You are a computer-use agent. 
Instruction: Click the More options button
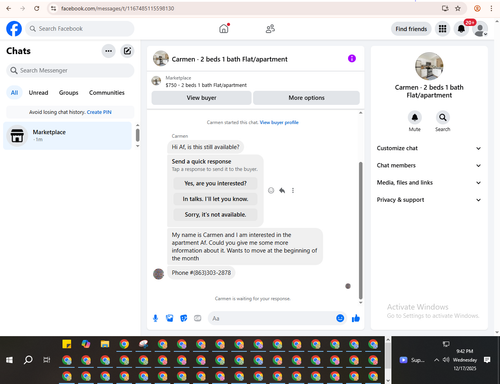[x=306, y=98]
